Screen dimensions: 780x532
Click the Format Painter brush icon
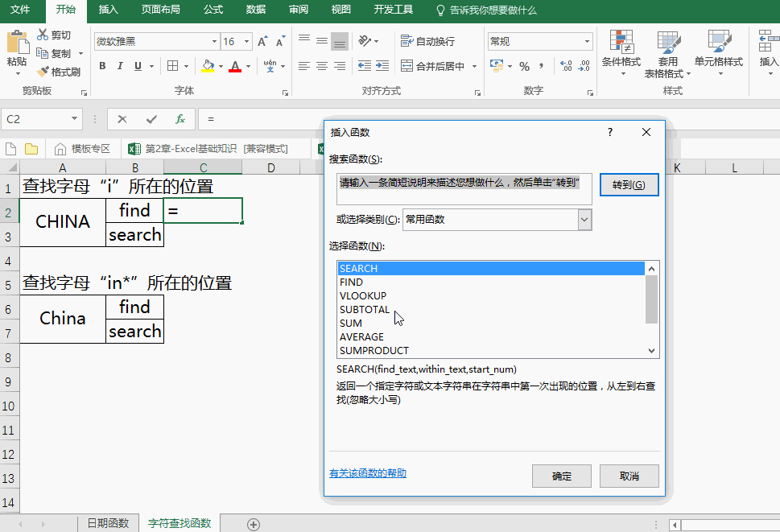[43, 72]
